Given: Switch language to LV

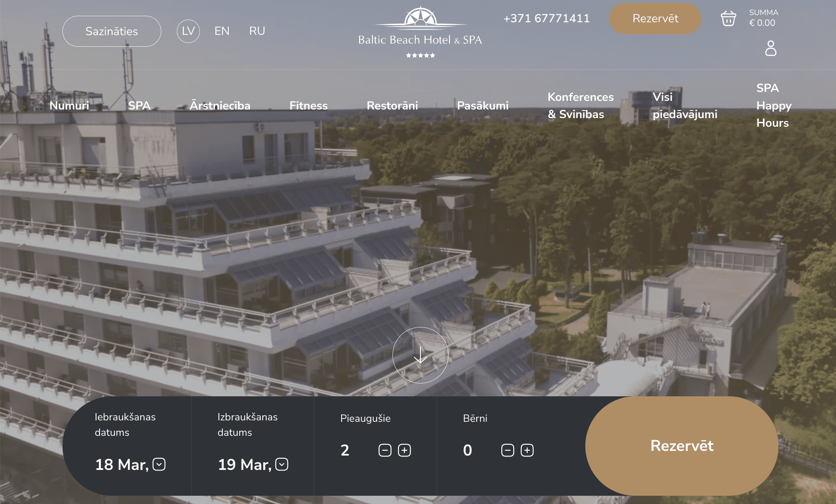Looking at the screenshot, I should click(188, 31).
